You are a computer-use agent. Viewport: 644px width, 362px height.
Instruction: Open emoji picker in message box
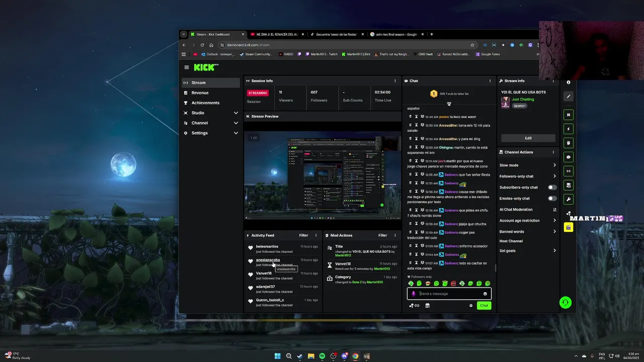(x=485, y=294)
